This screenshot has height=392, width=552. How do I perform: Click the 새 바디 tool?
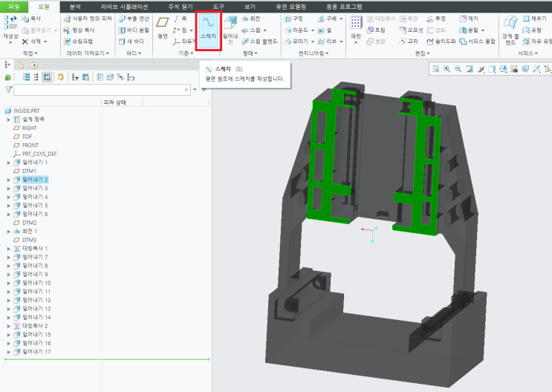click(x=131, y=42)
